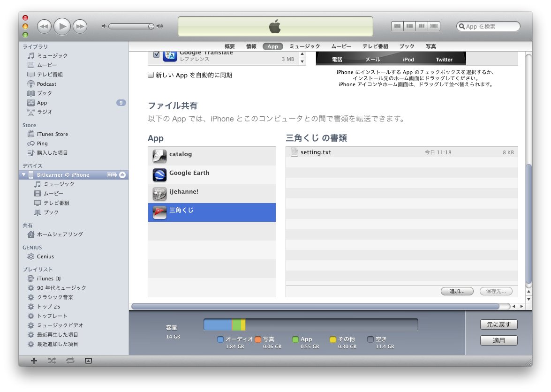Click the play button
This screenshot has width=551, height=392.
[x=62, y=26]
